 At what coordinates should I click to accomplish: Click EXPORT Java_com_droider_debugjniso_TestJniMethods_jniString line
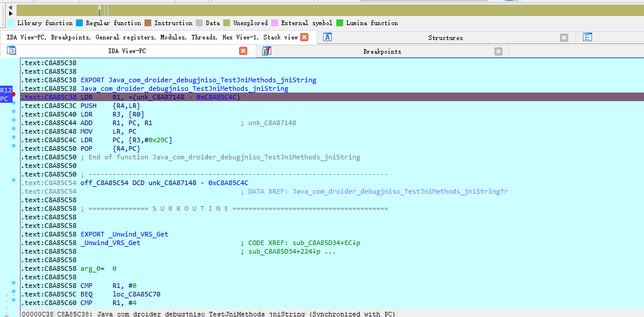click(x=198, y=80)
